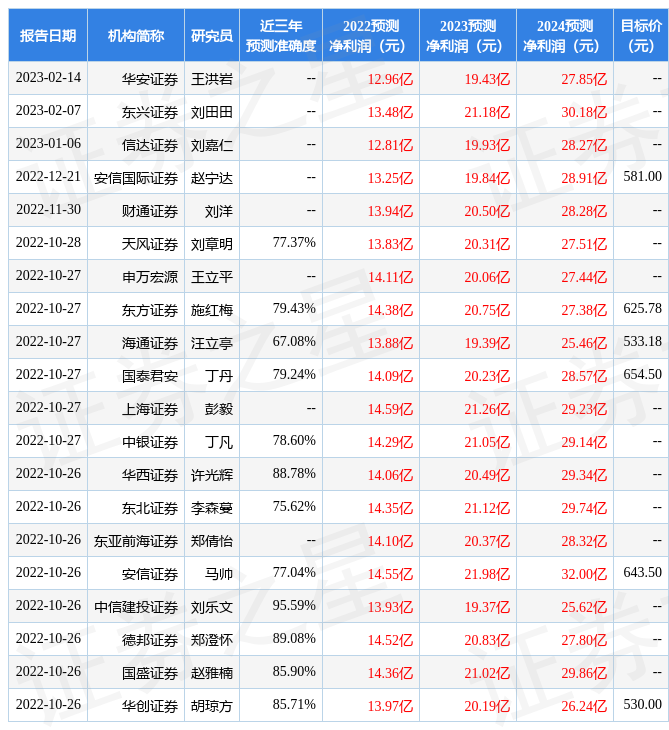Click institution 申万宏源
Screen dimensions: 669x730
[x=150, y=277]
